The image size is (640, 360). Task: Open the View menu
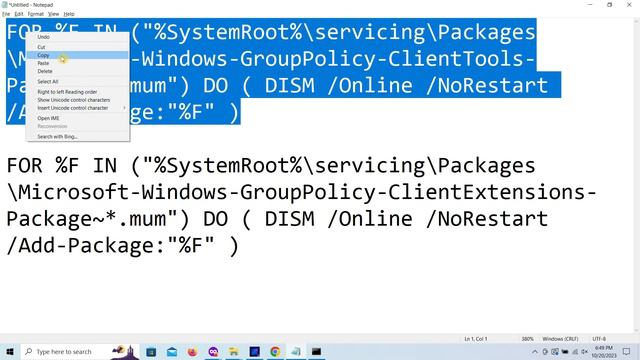pos(53,14)
